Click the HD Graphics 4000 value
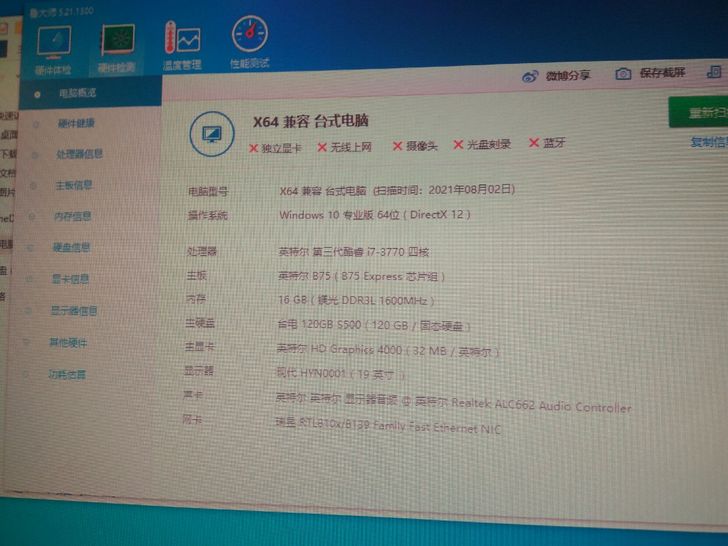This screenshot has height=546, width=728. (x=388, y=351)
